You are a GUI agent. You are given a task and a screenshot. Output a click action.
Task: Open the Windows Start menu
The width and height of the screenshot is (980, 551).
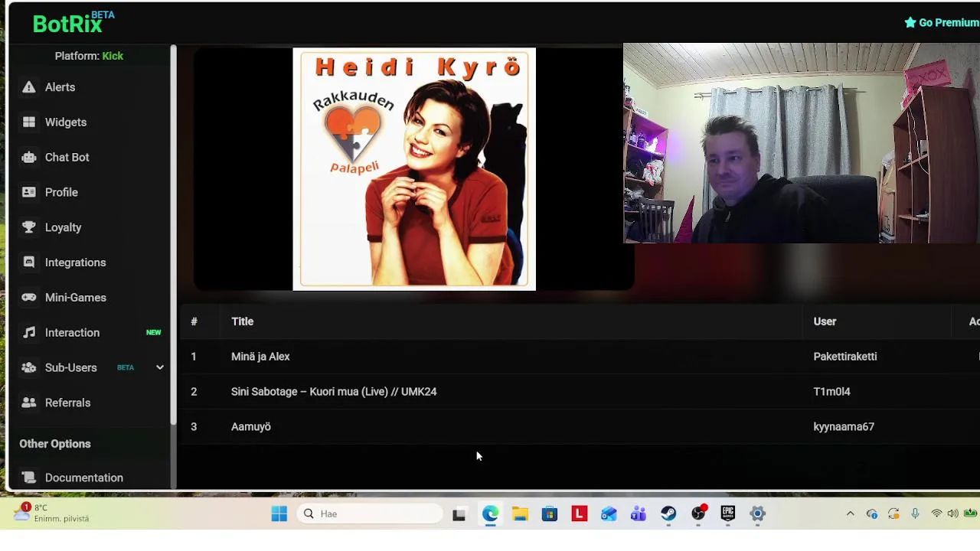click(279, 514)
